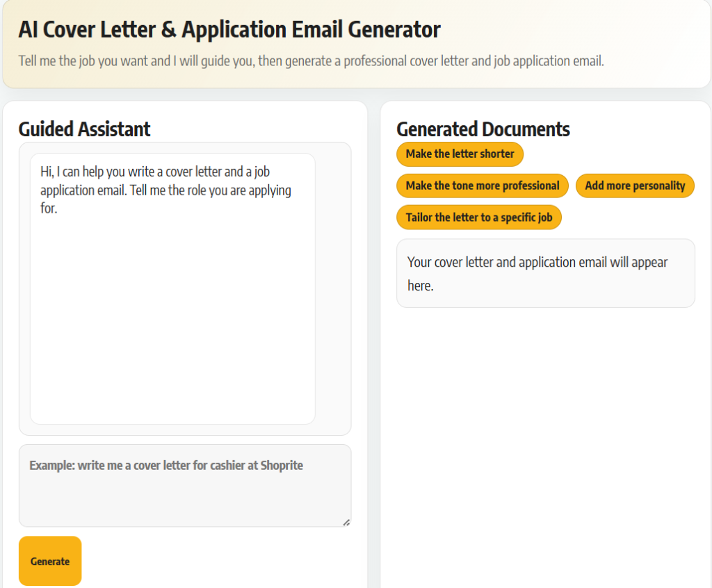The height and width of the screenshot is (588, 712).
Task: Click blank space below the output placeholder box
Action: [545, 431]
